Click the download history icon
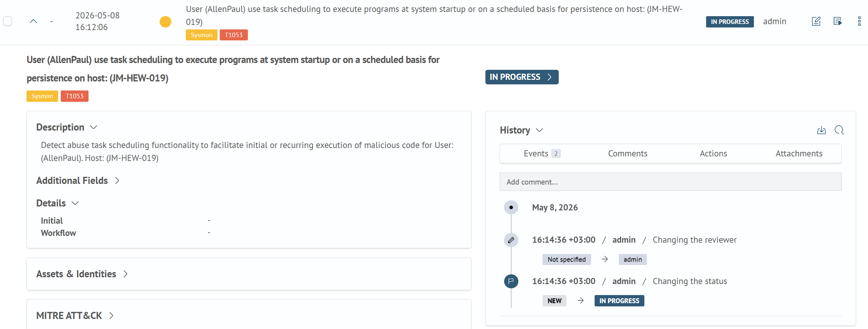The image size is (868, 329). tap(821, 130)
